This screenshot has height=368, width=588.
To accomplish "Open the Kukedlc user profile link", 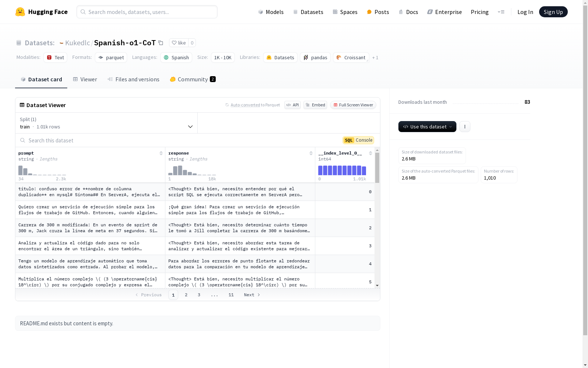I will (x=78, y=43).
